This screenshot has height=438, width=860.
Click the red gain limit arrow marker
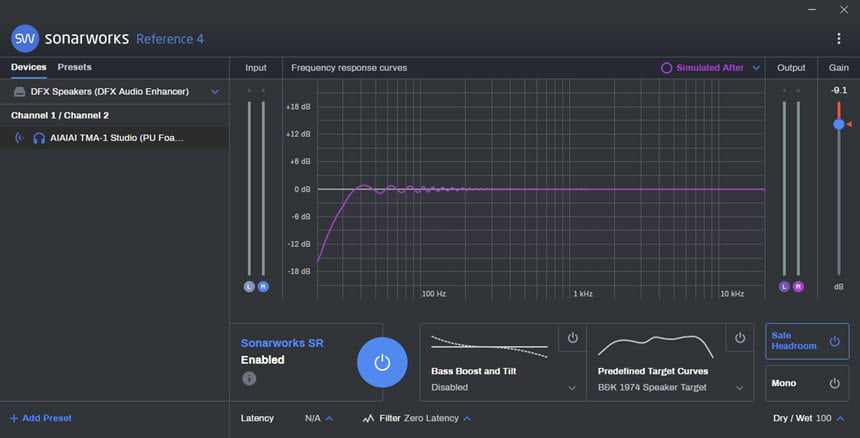(x=848, y=124)
